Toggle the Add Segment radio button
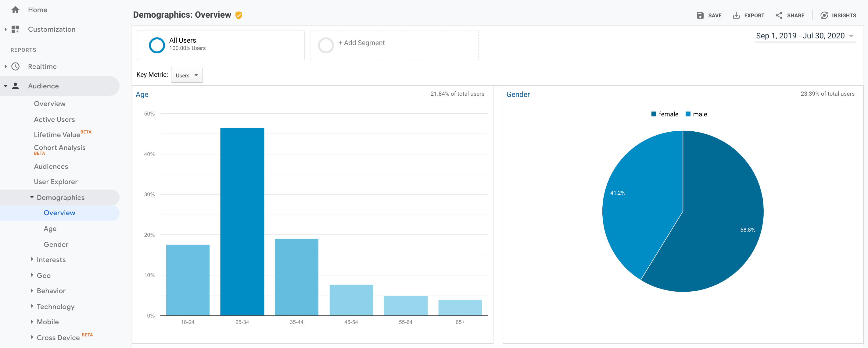Image resolution: width=868 pixels, height=348 pixels. click(x=327, y=44)
